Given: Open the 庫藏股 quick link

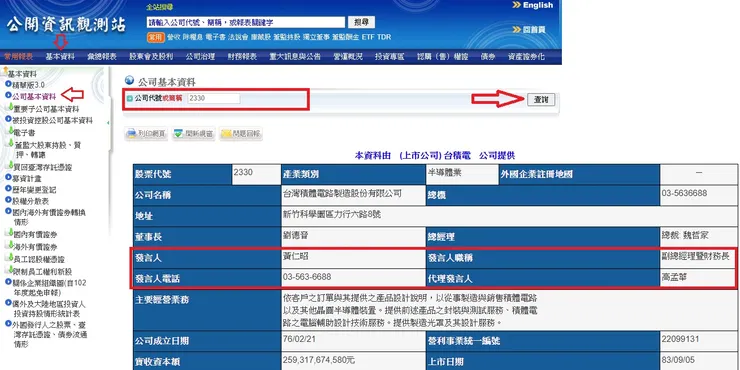Looking at the screenshot, I should [261, 37].
